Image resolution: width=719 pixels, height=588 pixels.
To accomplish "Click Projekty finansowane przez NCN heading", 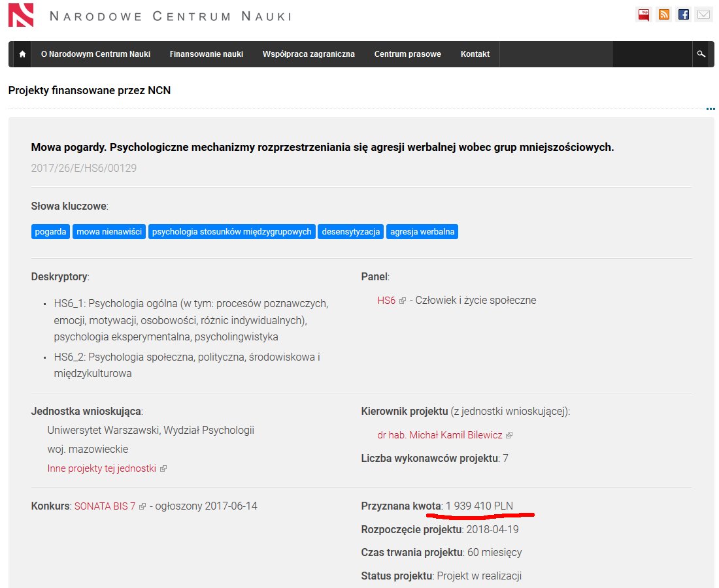I will point(90,90).
